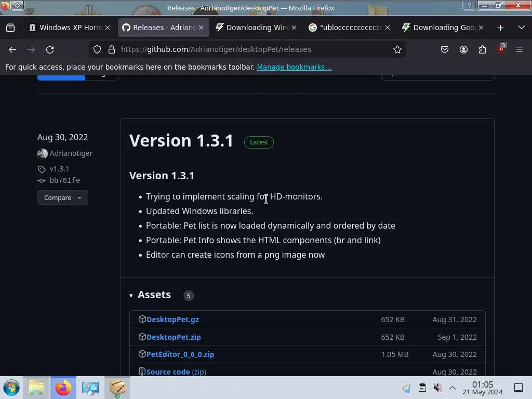Click the show desktop button
The width and height of the screenshot is (532, 399).
point(518,388)
